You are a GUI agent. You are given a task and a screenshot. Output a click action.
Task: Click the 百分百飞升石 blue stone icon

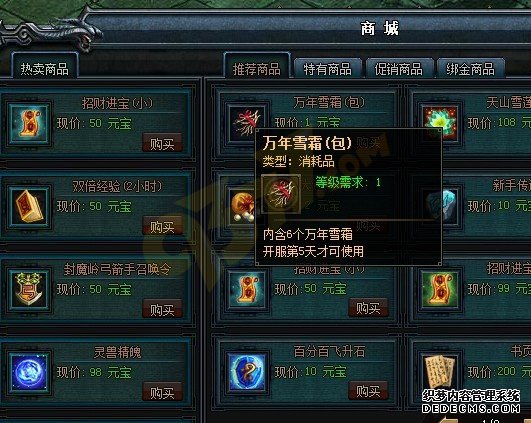coord(248,372)
